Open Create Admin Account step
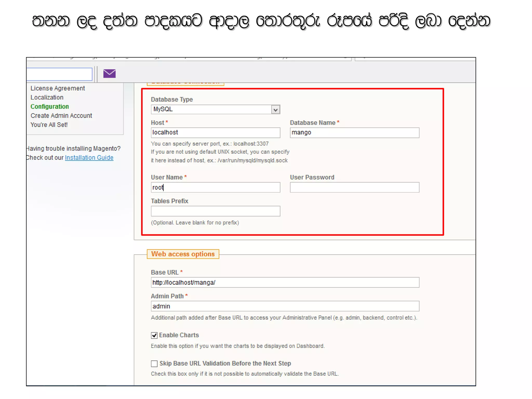Viewport: 532px width, 399px height. pos(61,116)
